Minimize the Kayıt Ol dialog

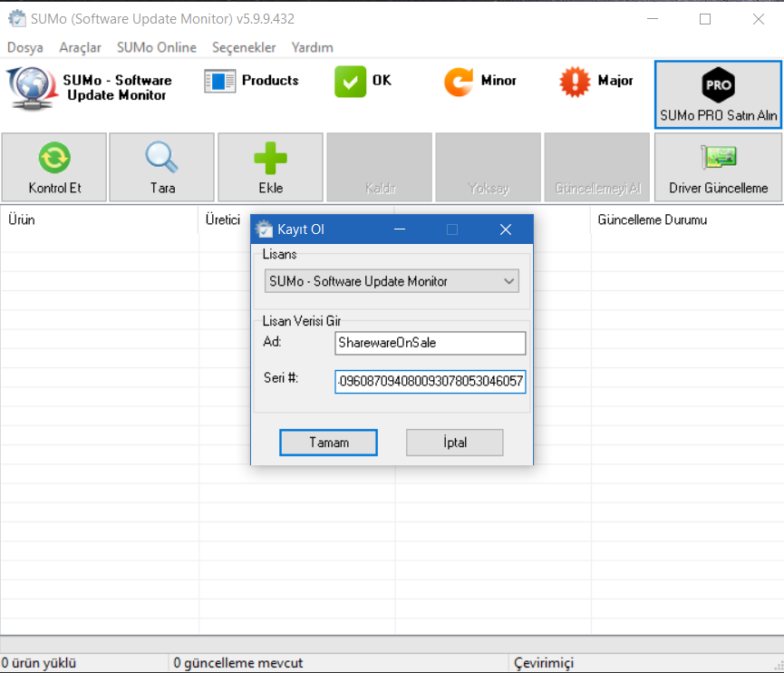pos(399,229)
